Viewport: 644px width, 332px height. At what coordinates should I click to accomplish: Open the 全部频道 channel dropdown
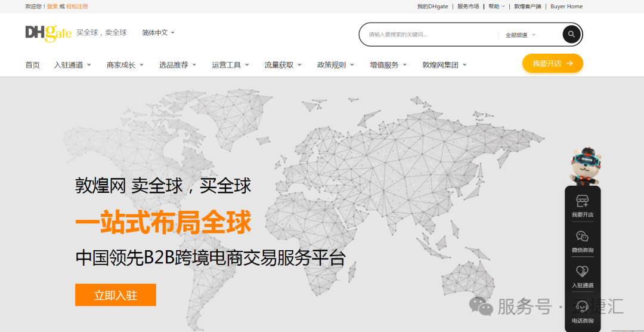pyautogui.click(x=521, y=35)
